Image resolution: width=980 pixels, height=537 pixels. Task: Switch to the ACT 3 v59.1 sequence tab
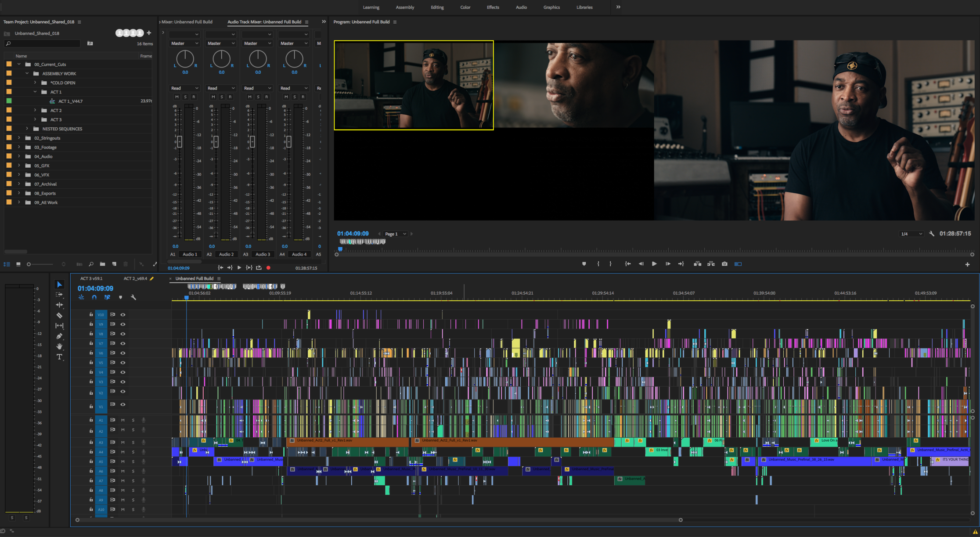click(91, 278)
